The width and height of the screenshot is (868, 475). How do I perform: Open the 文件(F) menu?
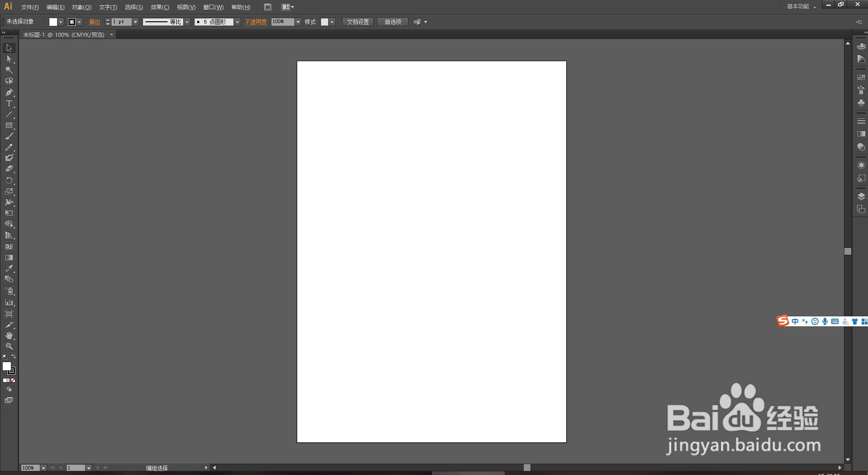coord(30,7)
